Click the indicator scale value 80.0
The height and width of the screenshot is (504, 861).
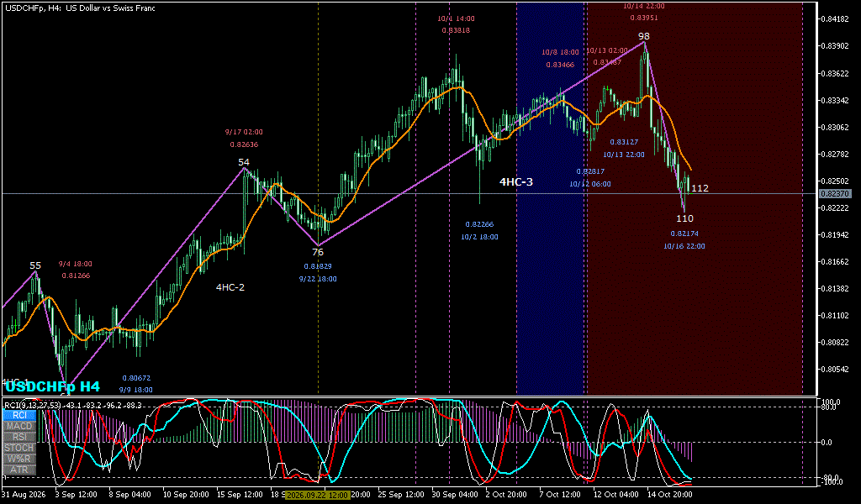[828, 407]
